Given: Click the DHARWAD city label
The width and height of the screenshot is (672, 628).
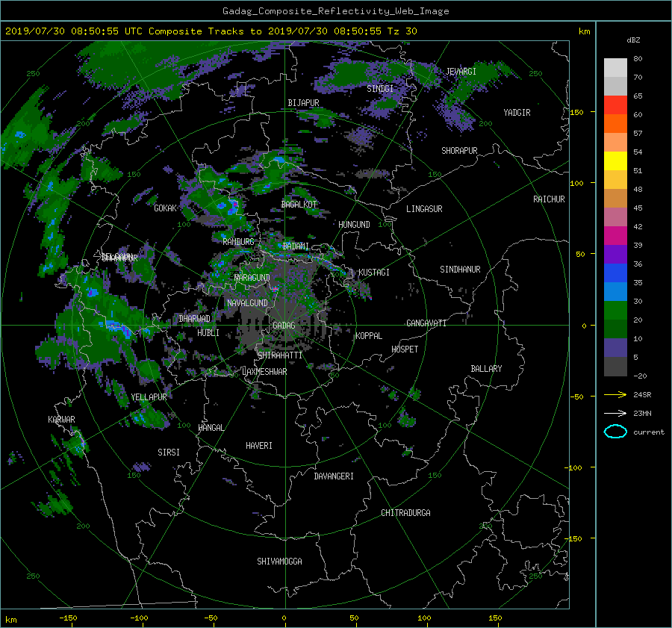Looking at the screenshot, I should [195, 319].
